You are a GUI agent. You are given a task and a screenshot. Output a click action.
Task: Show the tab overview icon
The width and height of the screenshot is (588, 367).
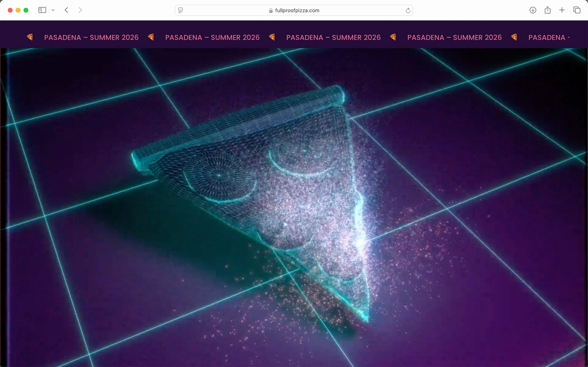[x=577, y=10]
